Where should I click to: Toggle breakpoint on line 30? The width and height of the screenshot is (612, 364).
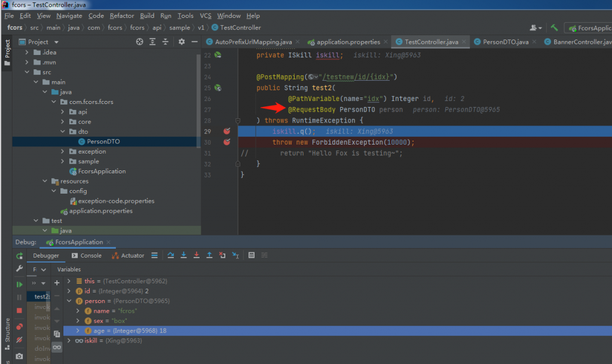click(x=227, y=142)
